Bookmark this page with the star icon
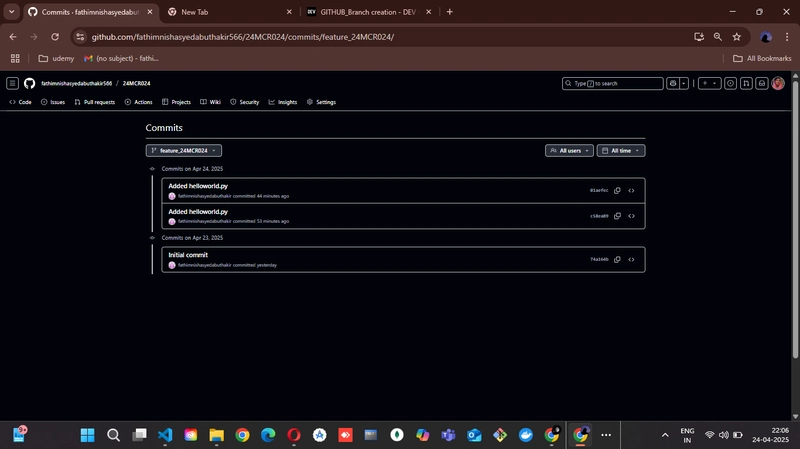800x449 pixels. click(737, 37)
